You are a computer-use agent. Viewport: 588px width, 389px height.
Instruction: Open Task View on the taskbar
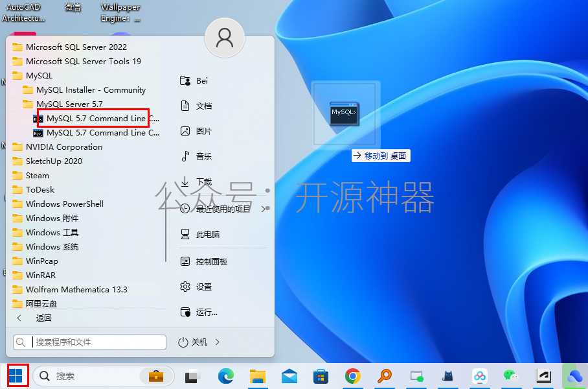coord(193,376)
